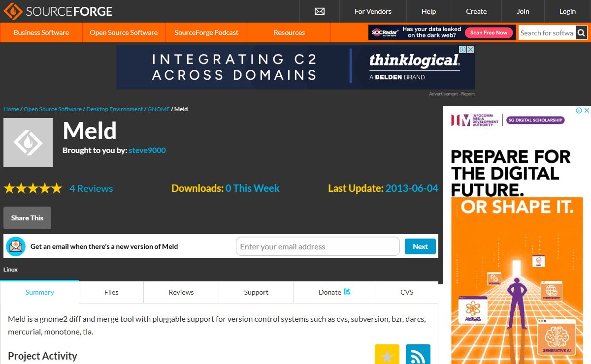The width and height of the screenshot is (591, 364).
Task: Open the Resources menu in the orange navbar
Action: pyautogui.click(x=289, y=32)
